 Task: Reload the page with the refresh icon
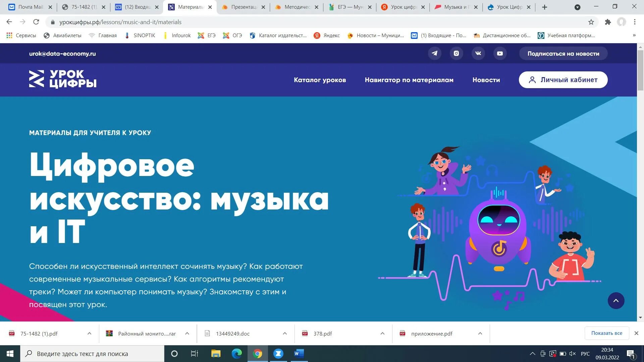pos(36,22)
